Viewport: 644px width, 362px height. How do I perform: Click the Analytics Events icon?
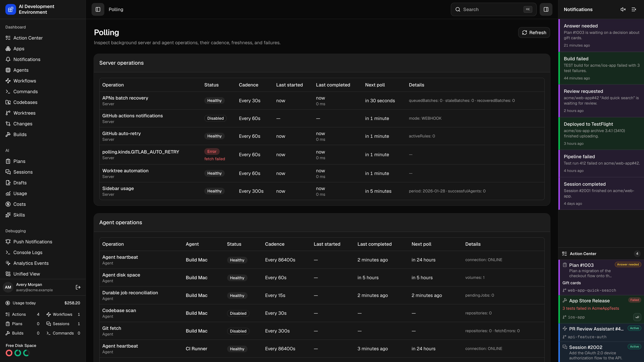(x=8, y=263)
